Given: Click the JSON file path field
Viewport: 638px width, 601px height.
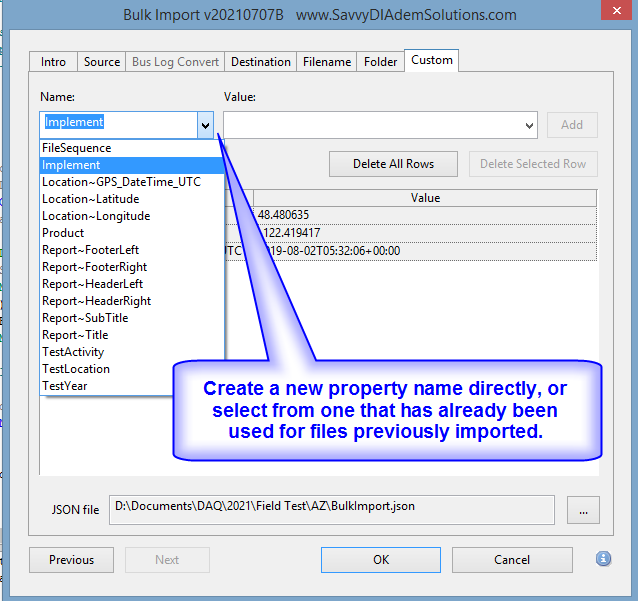Looking at the screenshot, I should pos(330,508).
